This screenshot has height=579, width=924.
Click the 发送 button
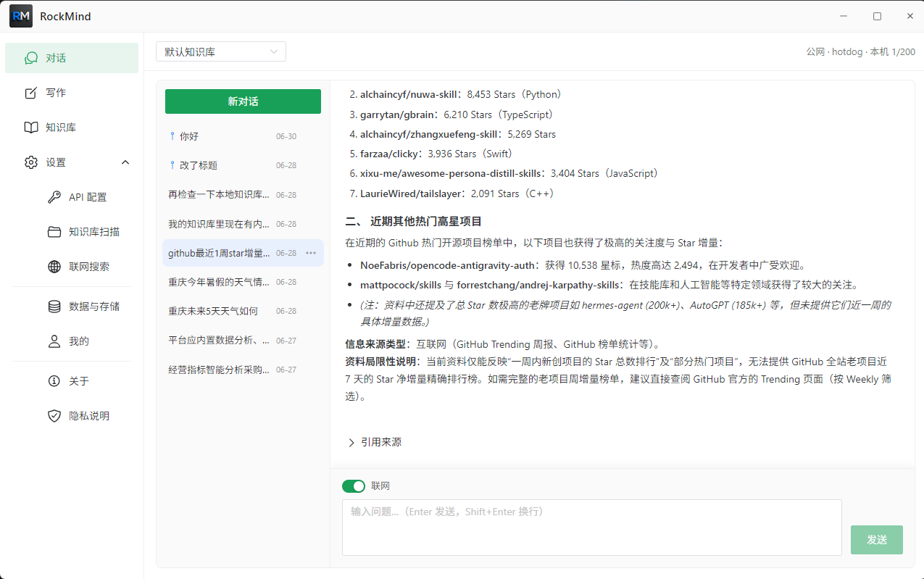pyautogui.click(x=877, y=540)
